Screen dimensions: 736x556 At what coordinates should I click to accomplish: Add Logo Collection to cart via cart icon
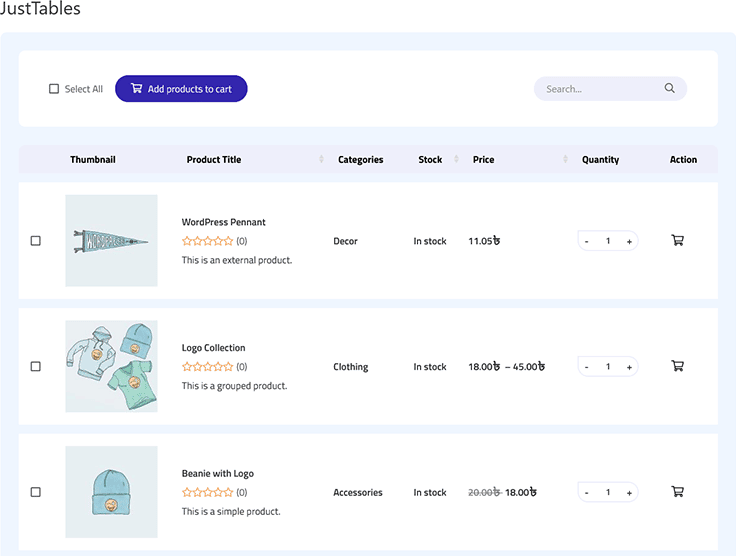[x=677, y=366]
